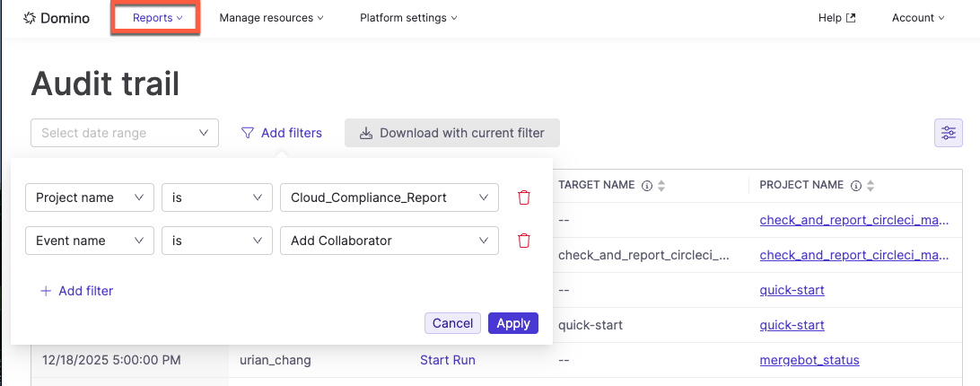The width and height of the screenshot is (980, 386).
Task: Sort by the Target Name column
Action: 662,186
